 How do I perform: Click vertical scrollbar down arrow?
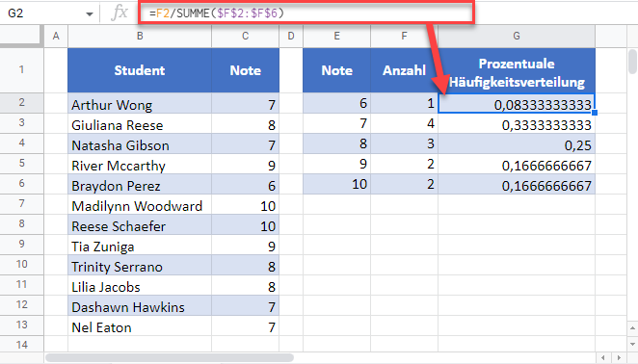632,344
